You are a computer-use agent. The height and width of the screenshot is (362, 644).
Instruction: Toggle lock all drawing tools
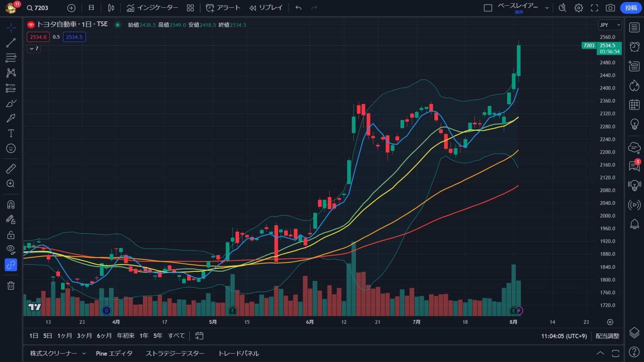[11, 235]
